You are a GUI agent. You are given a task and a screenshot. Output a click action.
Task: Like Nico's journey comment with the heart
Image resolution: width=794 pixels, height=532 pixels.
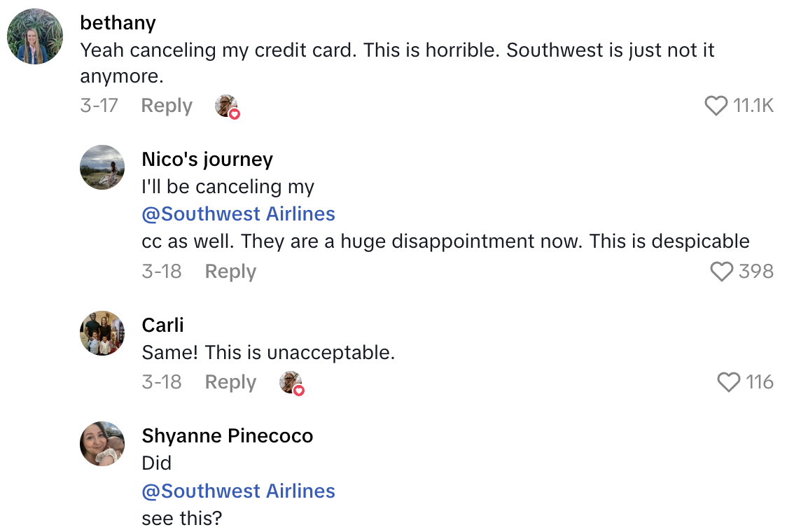(721, 272)
